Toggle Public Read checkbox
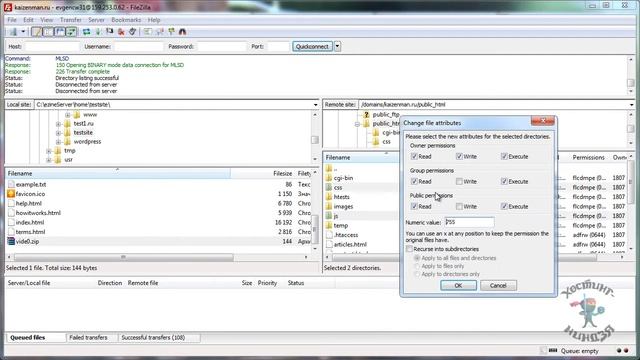 pos(414,207)
